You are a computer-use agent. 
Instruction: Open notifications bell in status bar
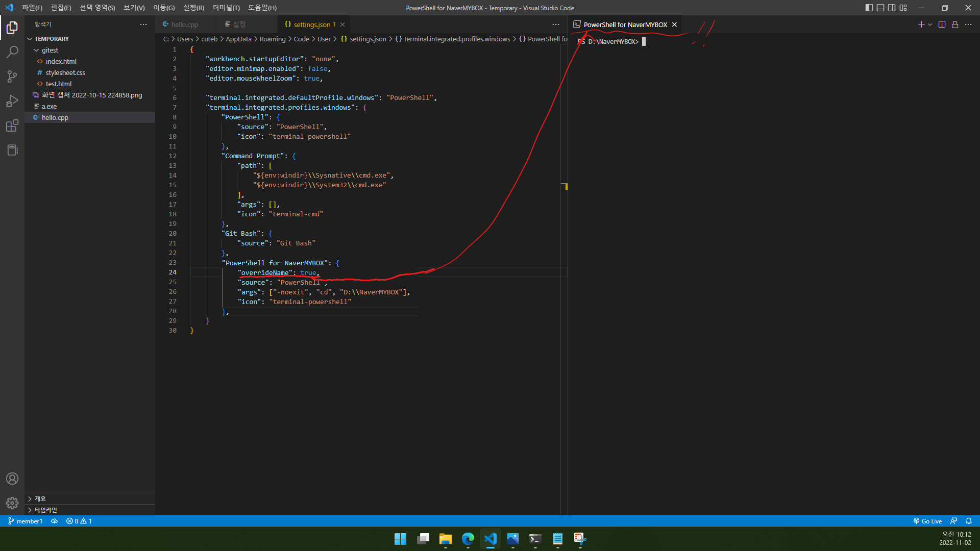[x=969, y=521]
